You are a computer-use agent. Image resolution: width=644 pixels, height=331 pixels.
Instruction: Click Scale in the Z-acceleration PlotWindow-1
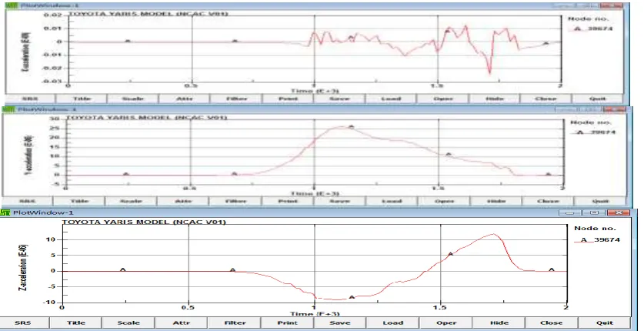click(128, 323)
